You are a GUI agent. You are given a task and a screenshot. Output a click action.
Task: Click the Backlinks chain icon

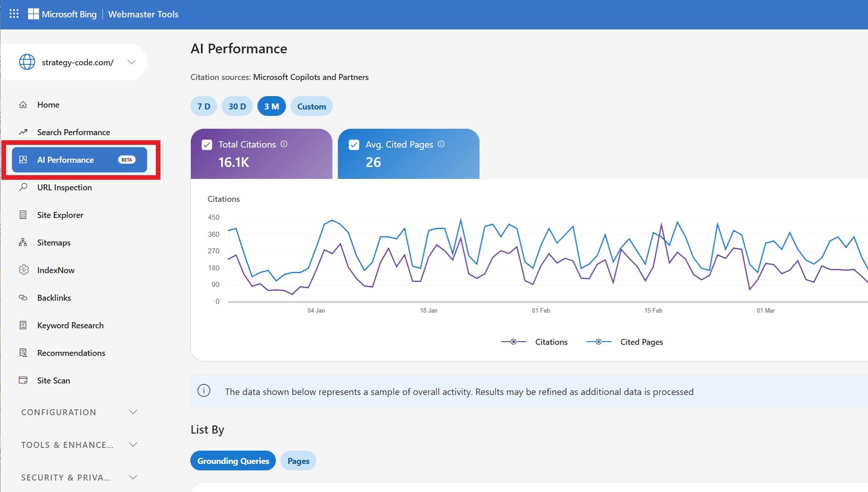point(23,297)
